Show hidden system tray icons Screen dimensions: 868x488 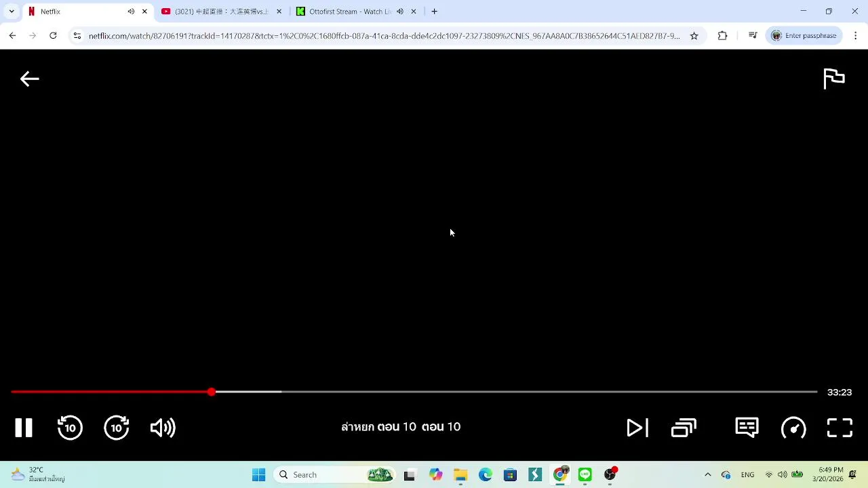pos(708,475)
